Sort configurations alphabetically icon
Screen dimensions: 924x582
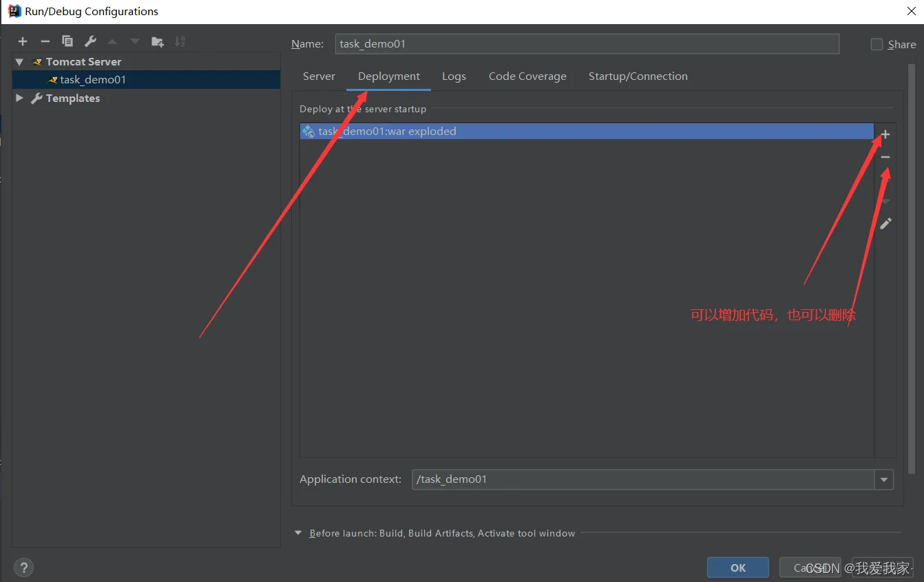(180, 42)
